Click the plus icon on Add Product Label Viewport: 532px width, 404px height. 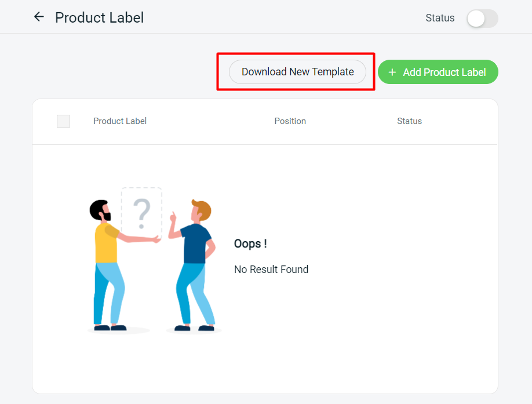392,72
